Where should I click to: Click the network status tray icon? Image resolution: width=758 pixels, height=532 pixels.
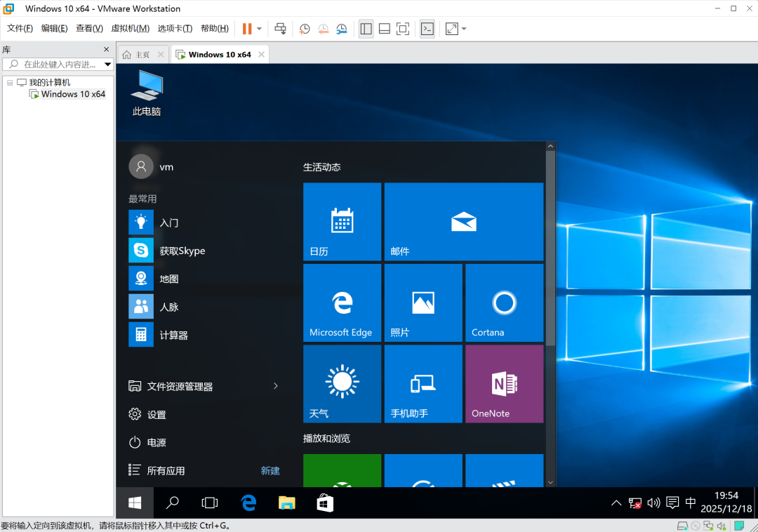pyautogui.click(x=634, y=503)
